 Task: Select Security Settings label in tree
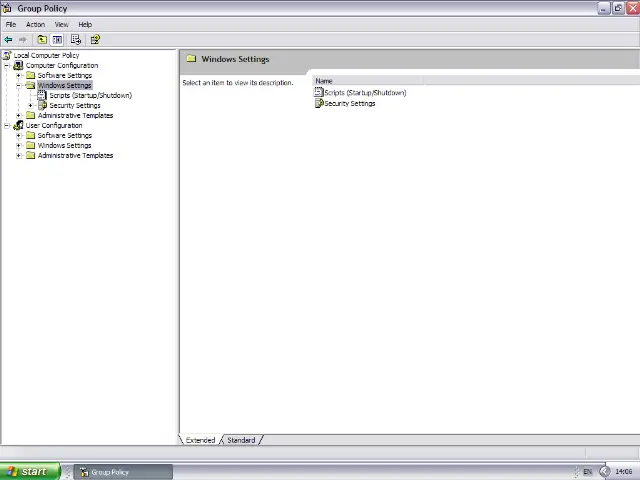pos(75,105)
